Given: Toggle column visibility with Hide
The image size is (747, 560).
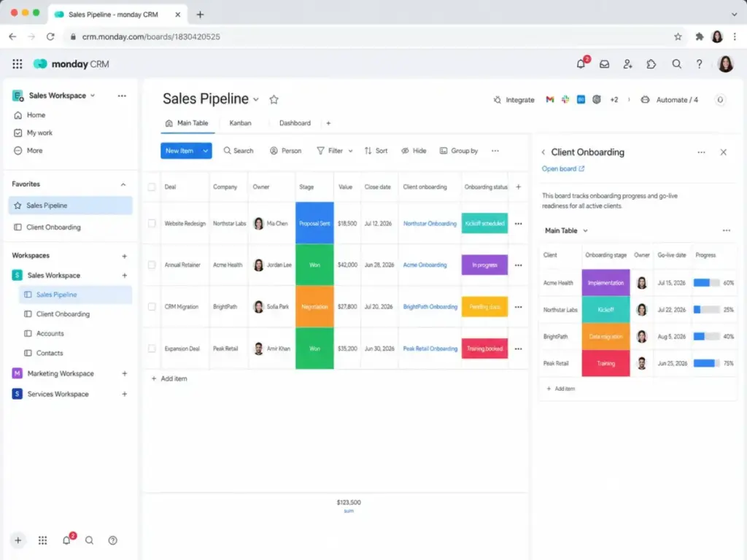Looking at the screenshot, I should pyautogui.click(x=414, y=150).
